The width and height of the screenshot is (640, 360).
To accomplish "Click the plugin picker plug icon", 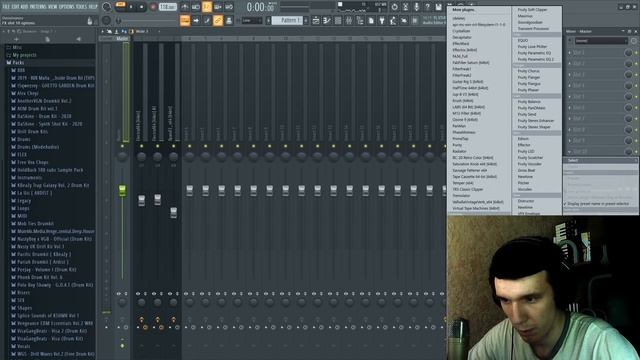I will 382,20.
